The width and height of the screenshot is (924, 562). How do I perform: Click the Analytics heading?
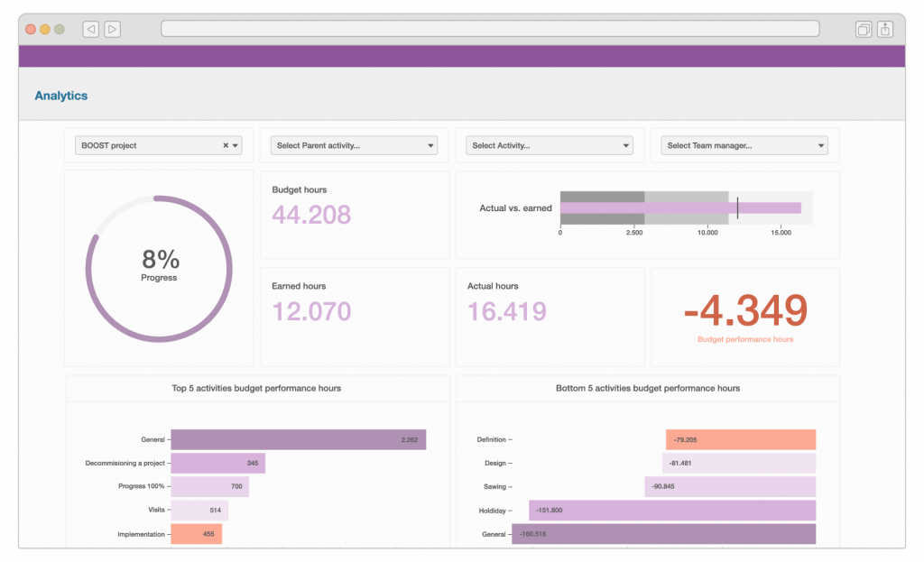[x=60, y=96]
